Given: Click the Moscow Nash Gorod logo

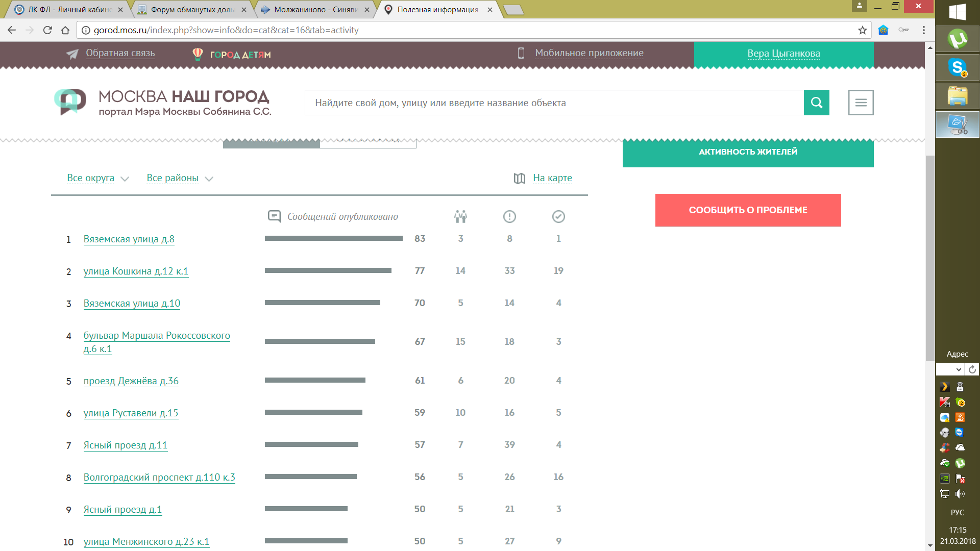Looking at the screenshot, I should (70, 102).
